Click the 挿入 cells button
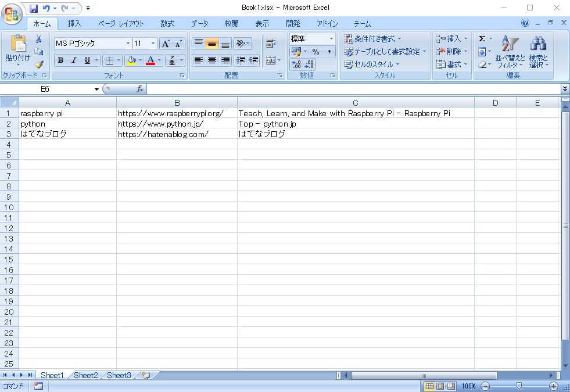 click(x=452, y=39)
